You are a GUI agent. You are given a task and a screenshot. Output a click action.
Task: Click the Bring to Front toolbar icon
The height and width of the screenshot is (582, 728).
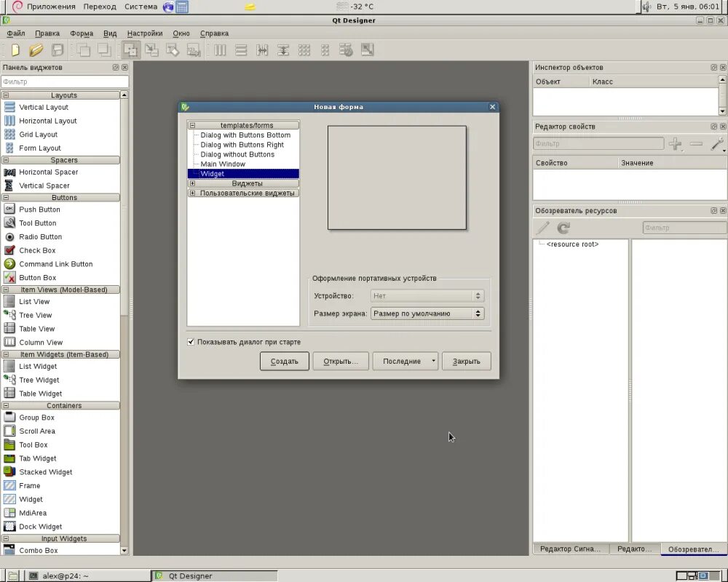pos(104,49)
